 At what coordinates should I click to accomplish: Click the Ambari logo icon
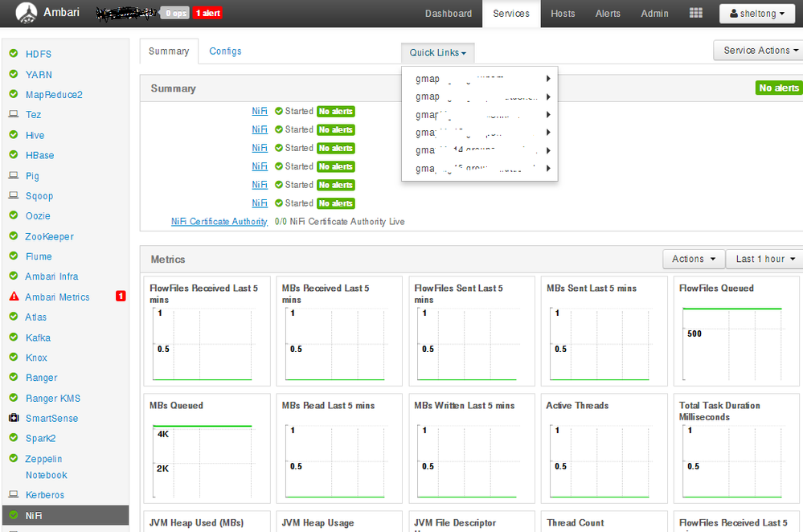tap(26, 14)
